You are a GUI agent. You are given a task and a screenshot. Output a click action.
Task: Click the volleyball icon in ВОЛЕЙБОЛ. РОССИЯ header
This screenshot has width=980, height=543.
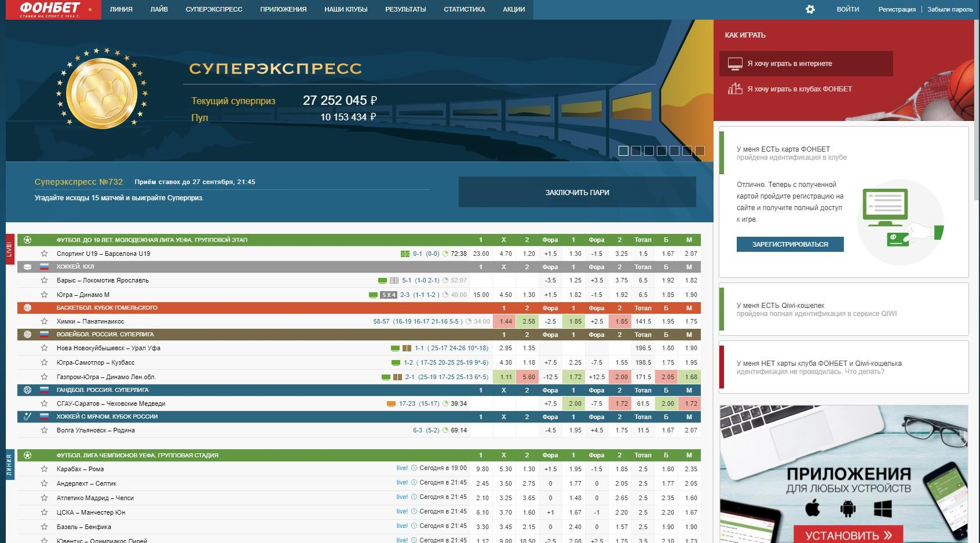pos(27,335)
